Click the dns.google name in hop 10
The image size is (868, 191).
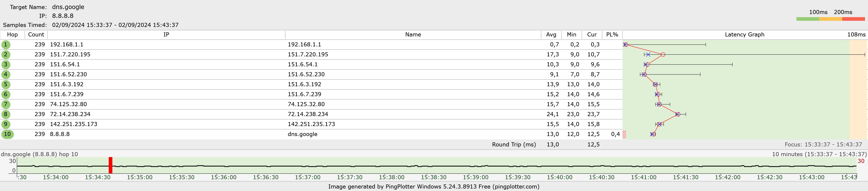coord(303,134)
